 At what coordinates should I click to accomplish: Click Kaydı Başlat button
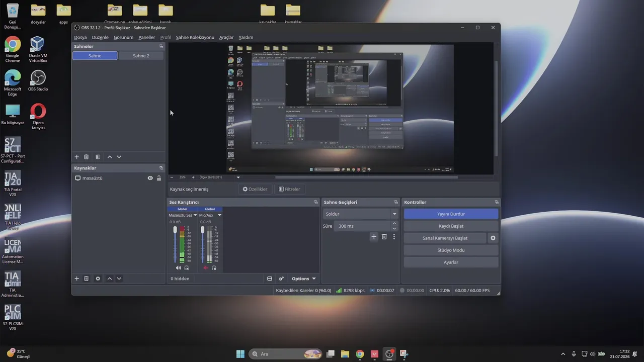click(451, 226)
